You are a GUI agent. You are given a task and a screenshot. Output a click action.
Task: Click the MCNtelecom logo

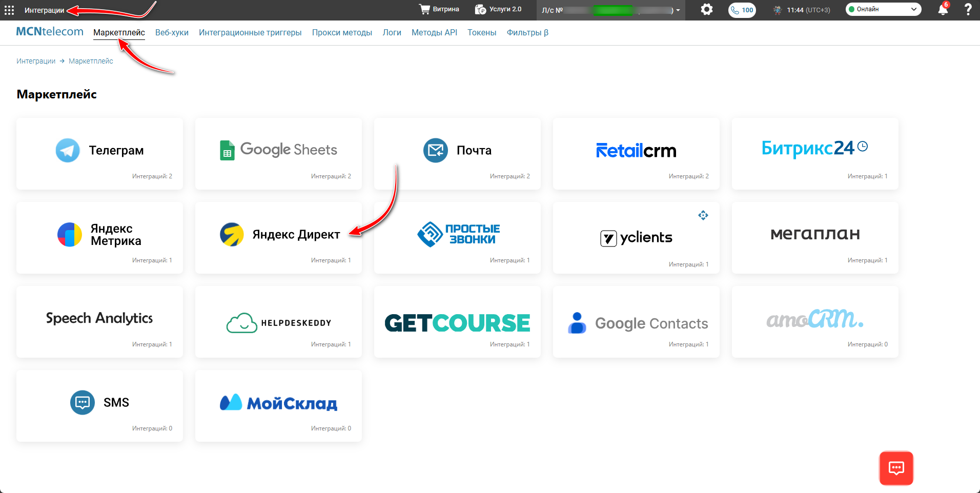[50, 32]
